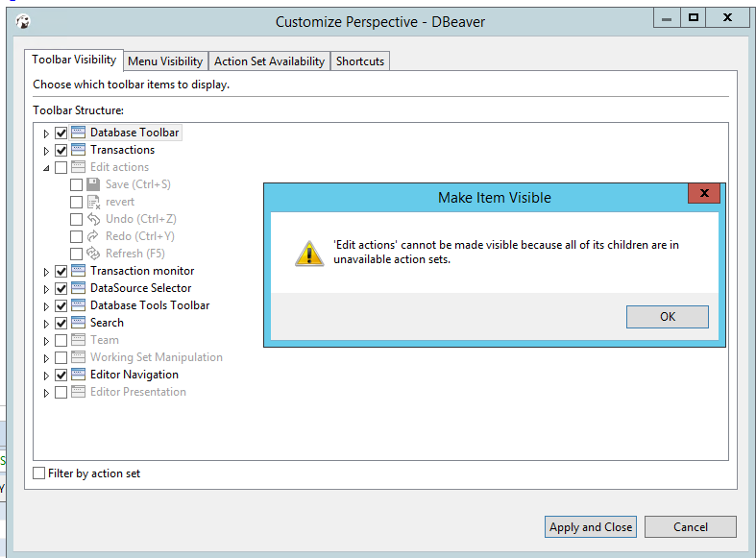Screen dimensions: 756x558
Task: Uncheck the Database Toolbar checkbox
Action: [61, 133]
